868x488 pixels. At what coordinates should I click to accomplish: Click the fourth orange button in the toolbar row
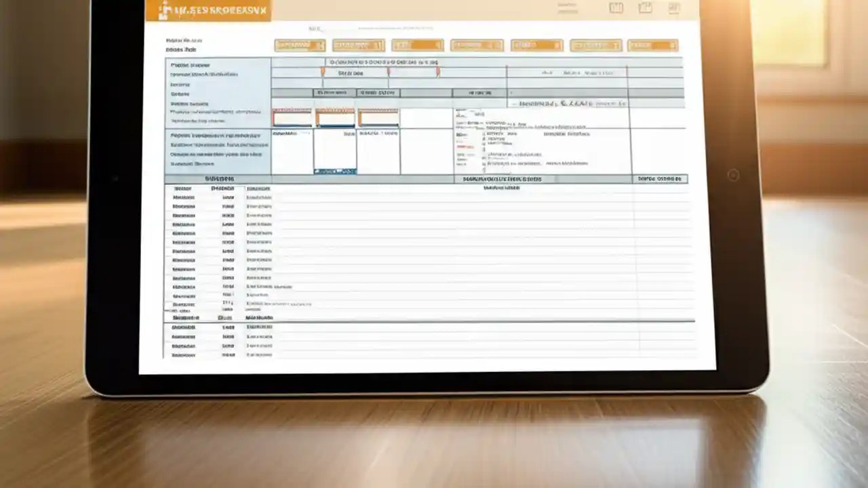tap(476, 45)
